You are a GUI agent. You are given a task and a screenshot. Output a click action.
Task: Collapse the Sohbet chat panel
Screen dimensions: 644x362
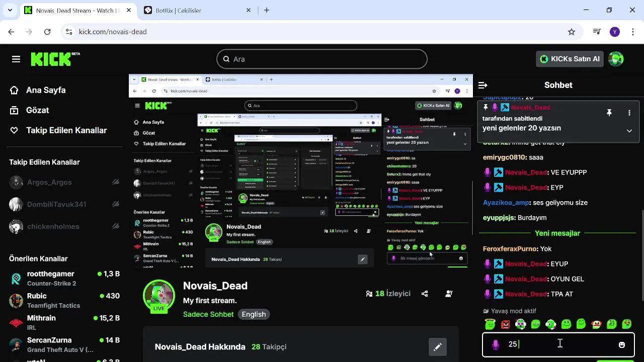[483, 85]
